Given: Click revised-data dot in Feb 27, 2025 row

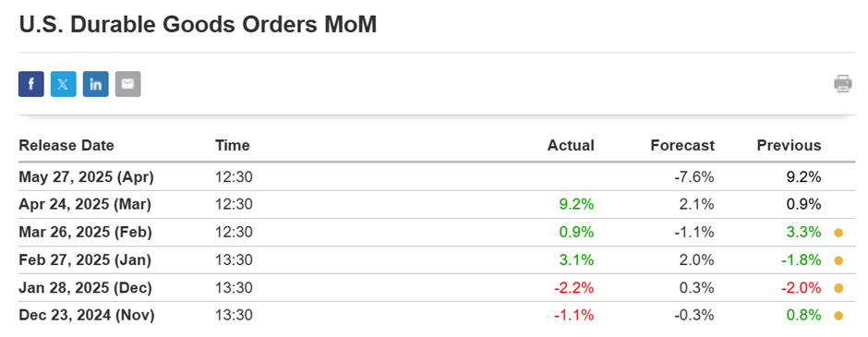Looking at the screenshot, I should tap(838, 260).
